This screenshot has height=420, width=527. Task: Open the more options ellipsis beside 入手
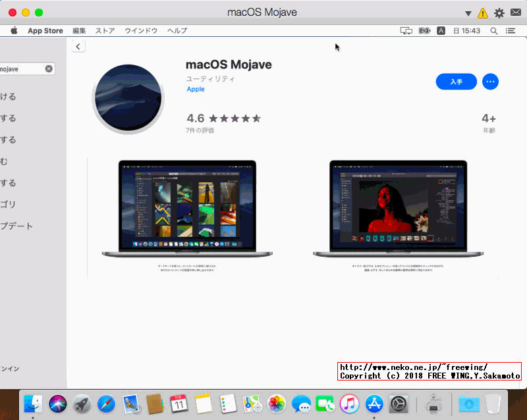(x=490, y=82)
